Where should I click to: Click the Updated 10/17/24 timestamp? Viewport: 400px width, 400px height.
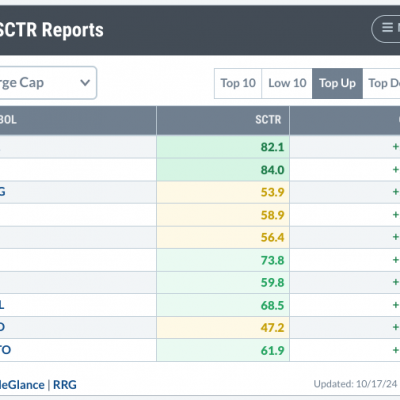(355, 384)
